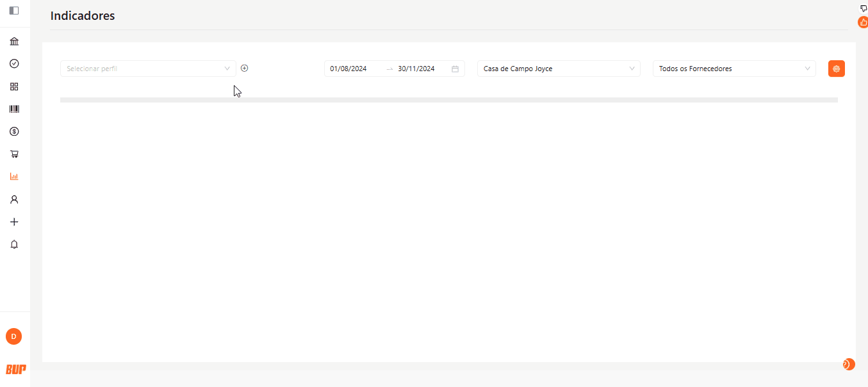Open the Selecionar perfil dropdown
868x387 pixels.
(x=148, y=69)
